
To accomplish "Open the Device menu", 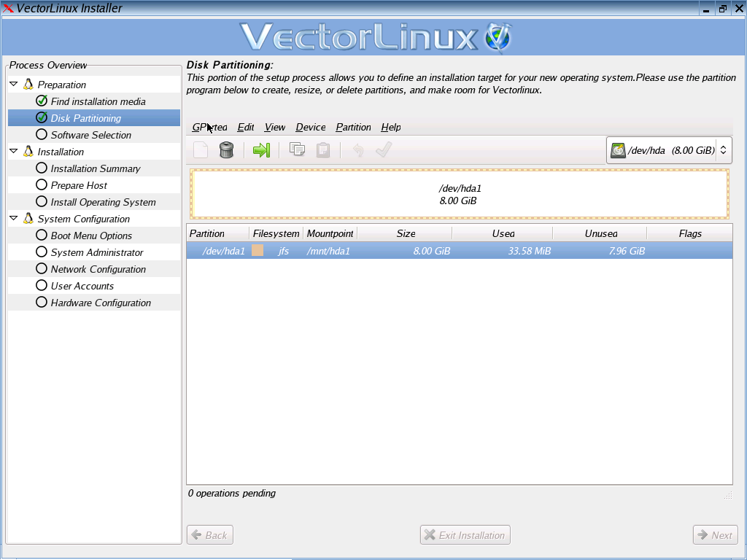I will [x=311, y=127].
